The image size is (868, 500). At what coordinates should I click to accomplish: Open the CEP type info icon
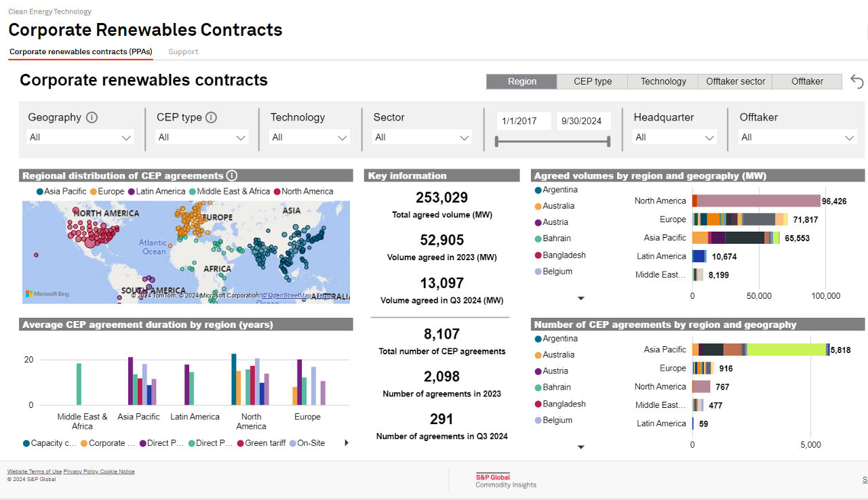[211, 117]
